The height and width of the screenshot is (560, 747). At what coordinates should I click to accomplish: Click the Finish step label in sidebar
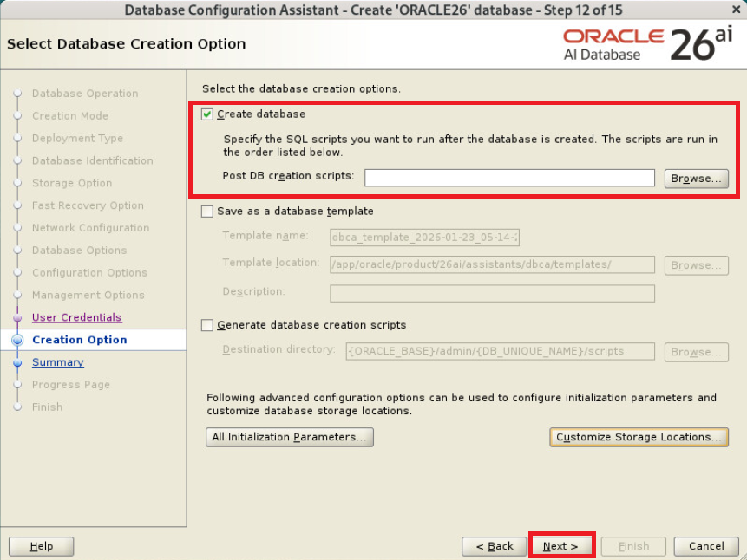47,407
